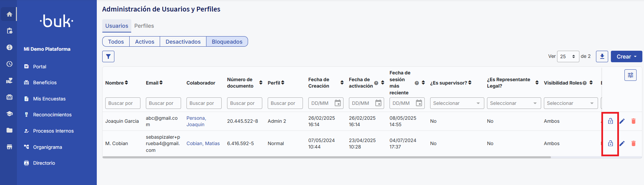Open the column settings sliders icon

(x=630, y=75)
